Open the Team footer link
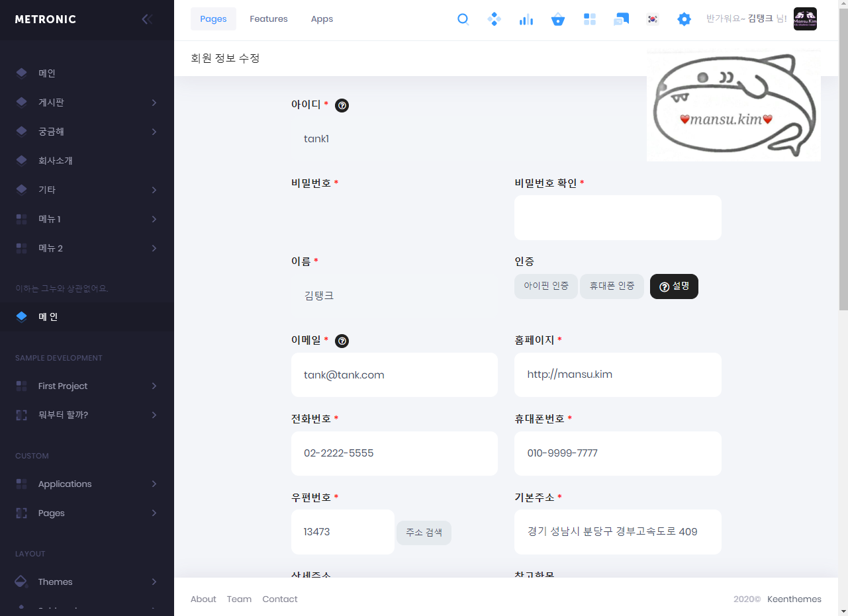 (239, 599)
